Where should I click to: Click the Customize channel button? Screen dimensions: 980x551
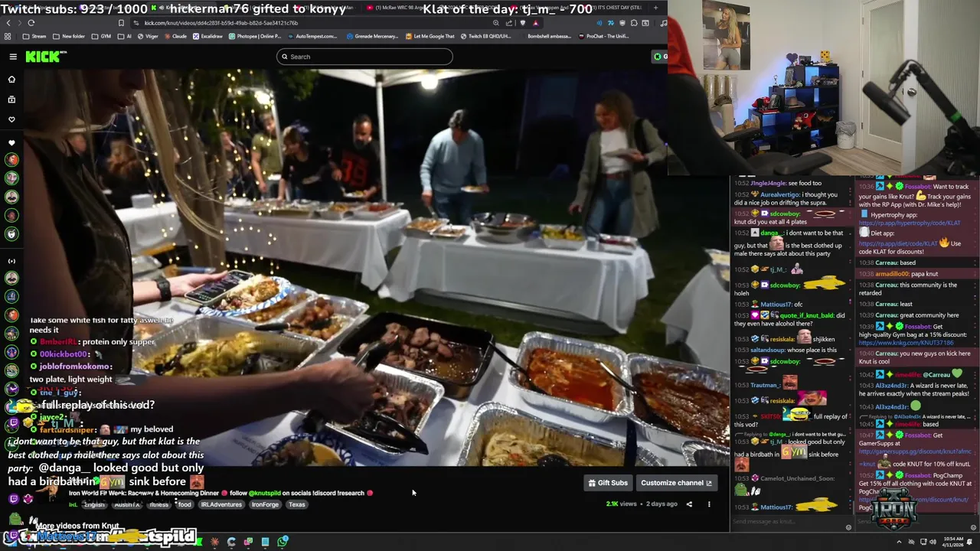click(x=676, y=483)
